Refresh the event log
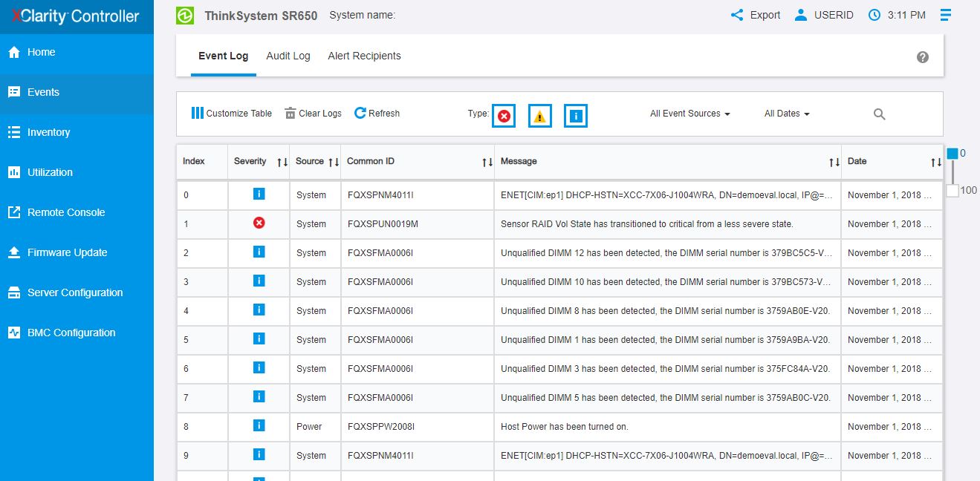This screenshot has height=481, width=980. click(x=377, y=113)
